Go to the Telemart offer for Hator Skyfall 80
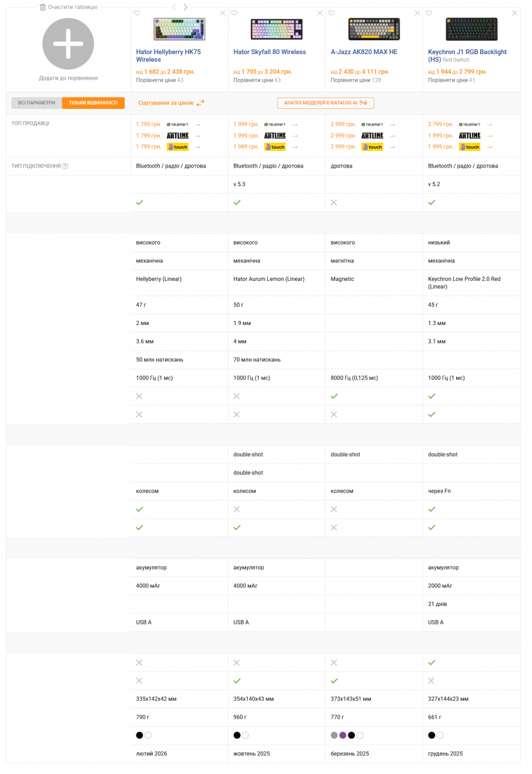Image resolution: width=532 pixels, height=774 pixels. [275, 125]
